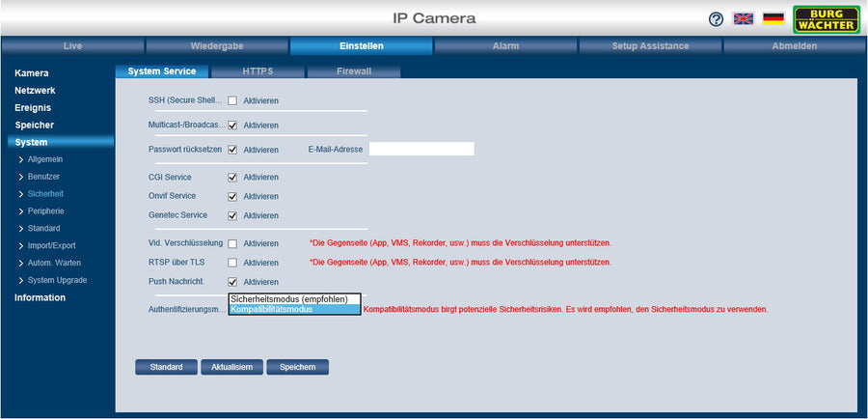The height and width of the screenshot is (419, 868).
Task: Open the Firewall tab
Action: (353, 71)
